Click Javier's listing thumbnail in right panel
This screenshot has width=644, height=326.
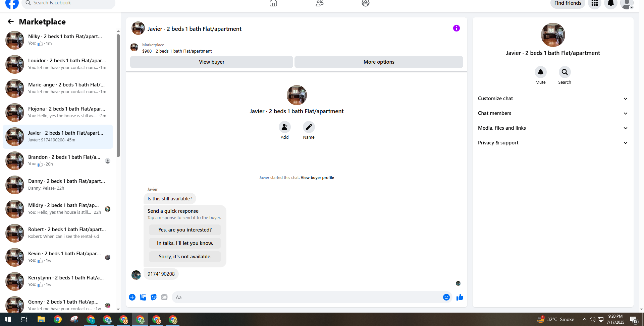click(x=553, y=35)
